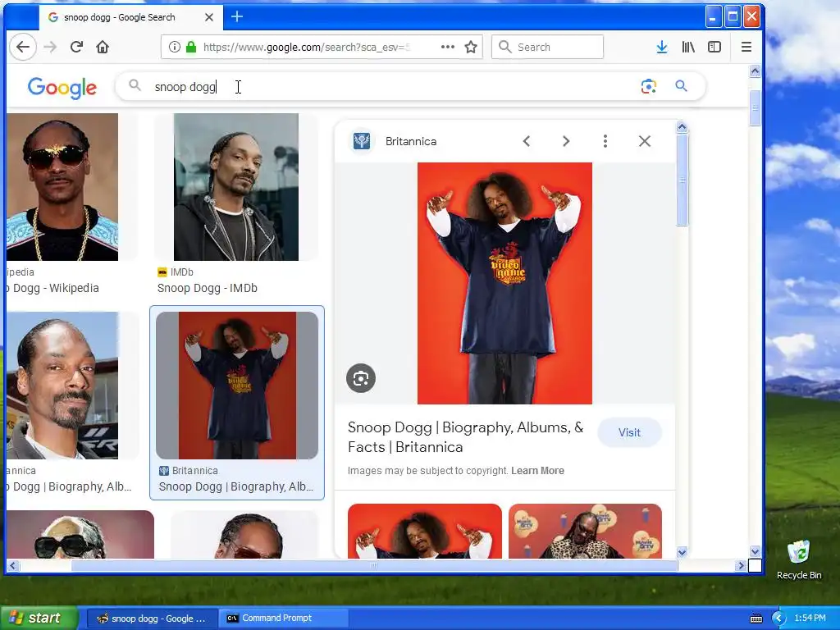Select snoop dogg - Google taskbar button
The image size is (840, 630).
pos(152,619)
